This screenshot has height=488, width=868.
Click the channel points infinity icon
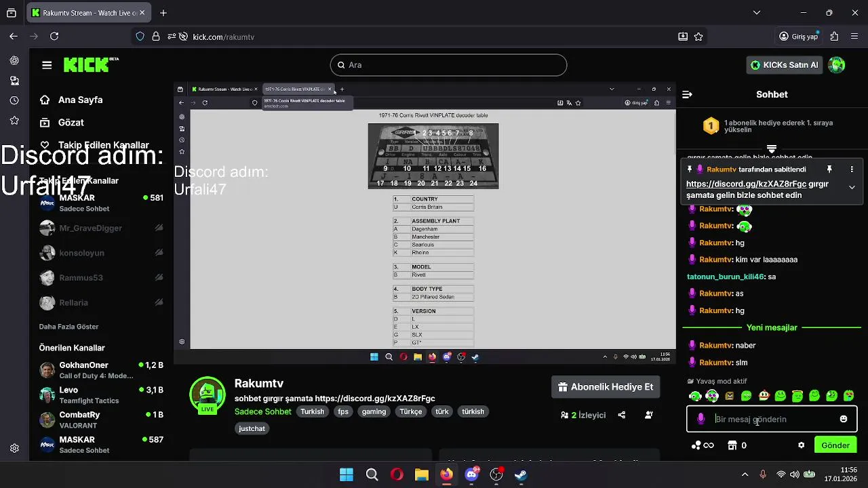(703, 445)
